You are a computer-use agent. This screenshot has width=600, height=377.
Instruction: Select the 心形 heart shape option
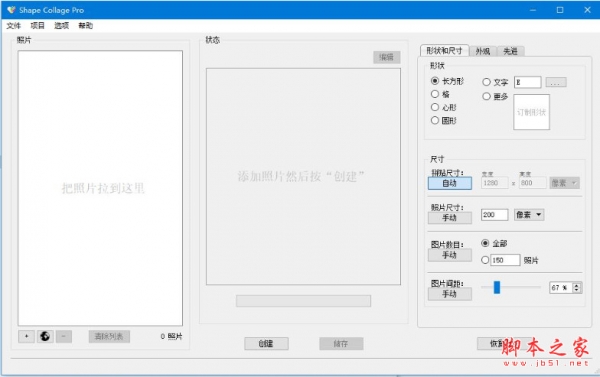point(435,107)
